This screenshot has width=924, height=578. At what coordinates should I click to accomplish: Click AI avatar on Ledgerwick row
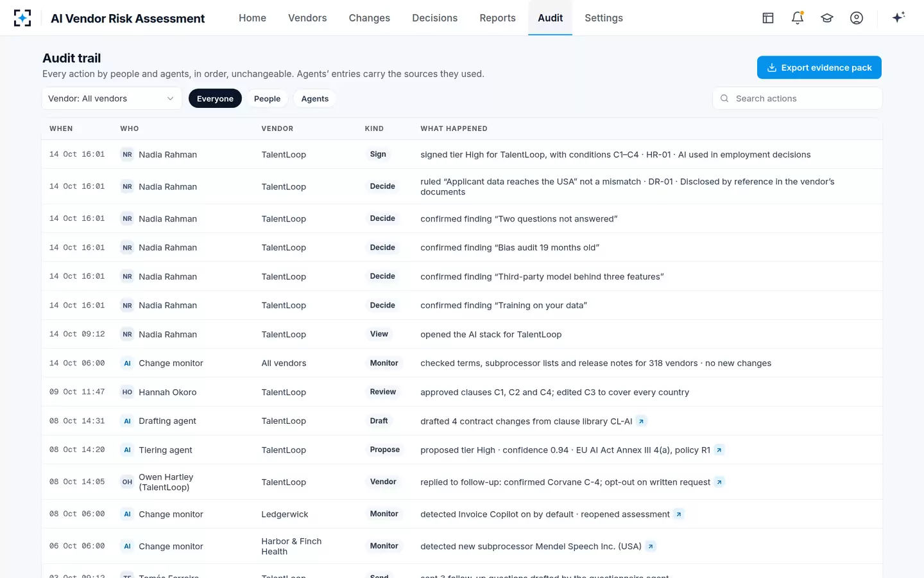(127, 514)
